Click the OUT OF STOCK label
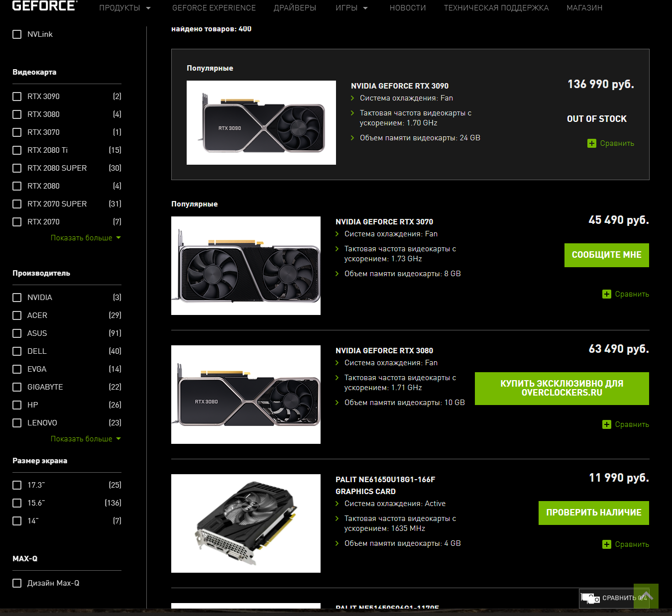Viewport: 672px width, 616px height. pyautogui.click(x=597, y=119)
